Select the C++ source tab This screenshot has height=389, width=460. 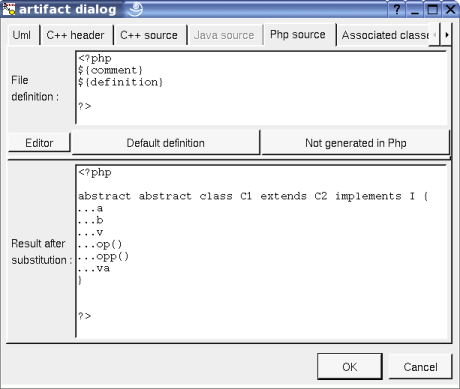tap(149, 35)
